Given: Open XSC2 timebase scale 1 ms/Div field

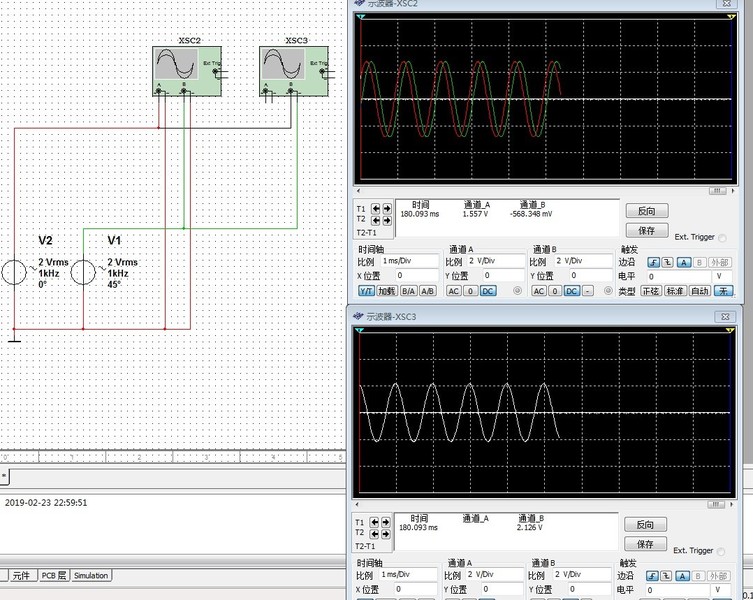Looking at the screenshot, I should tap(409, 261).
